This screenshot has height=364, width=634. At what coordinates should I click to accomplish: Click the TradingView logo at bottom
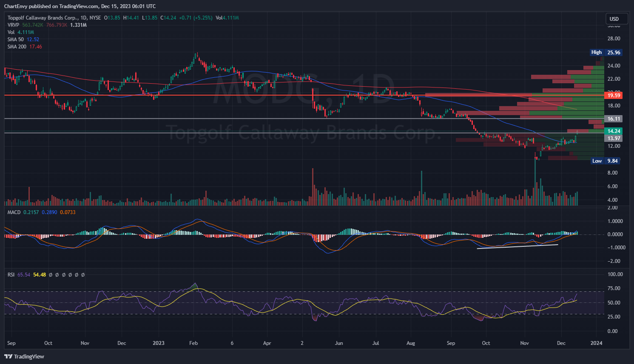(x=24, y=356)
